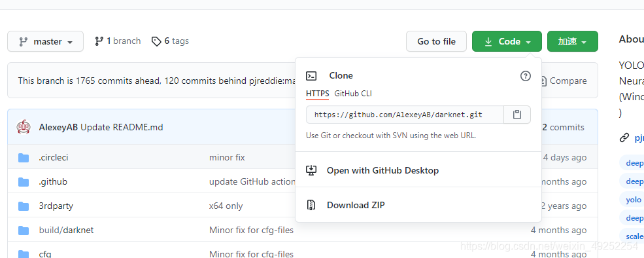Open the 'x64 only' commit message
This screenshot has height=258, width=644.
tap(226, 206)
